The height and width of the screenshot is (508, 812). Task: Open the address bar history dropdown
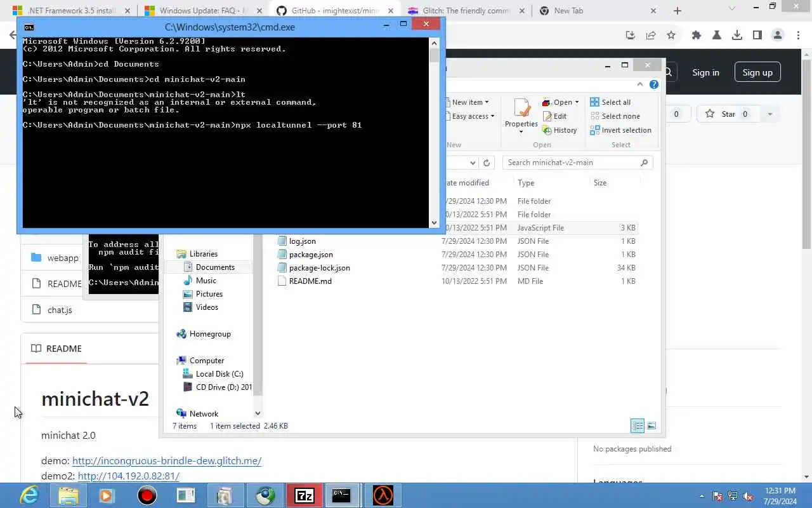click(473, 163)
